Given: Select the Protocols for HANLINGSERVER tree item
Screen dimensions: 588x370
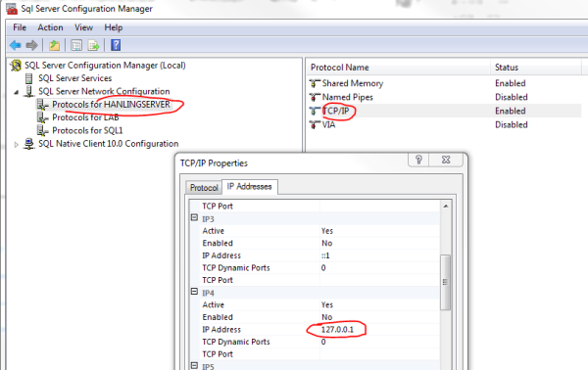Looking at the screenshot, I should (111, 105).
